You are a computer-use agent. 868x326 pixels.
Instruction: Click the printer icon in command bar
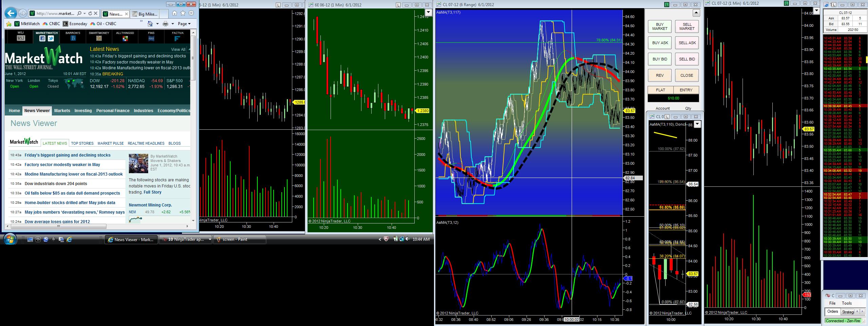tap(165, 24)
